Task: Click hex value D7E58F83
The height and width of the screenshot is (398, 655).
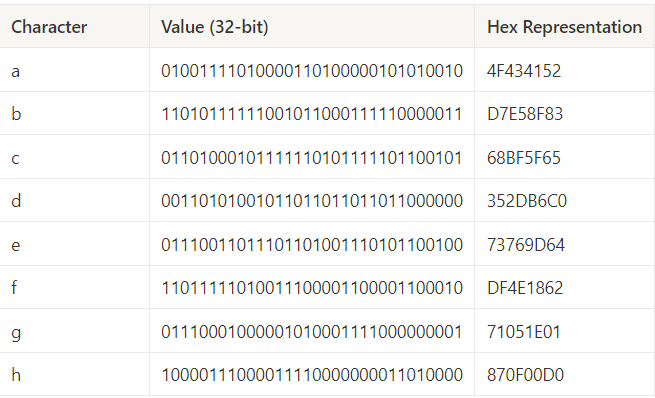Action: pyautogui.click(x=525, y=114)
